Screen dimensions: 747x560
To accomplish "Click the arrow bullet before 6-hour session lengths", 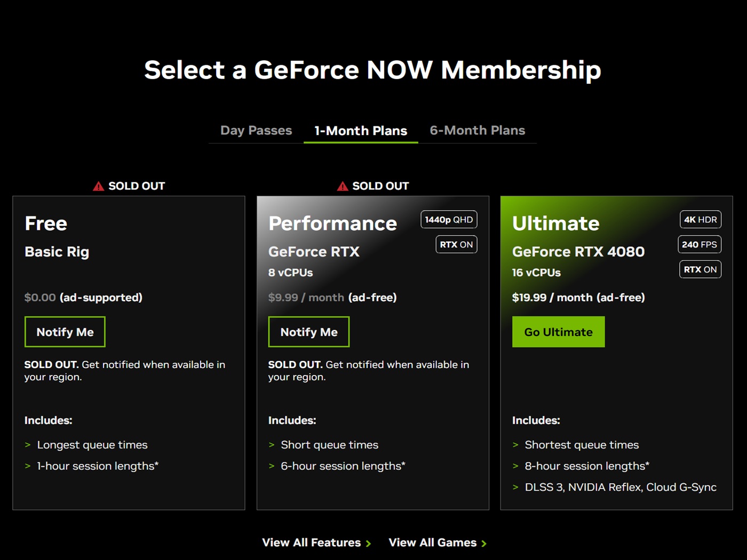I will coord(272,466).
